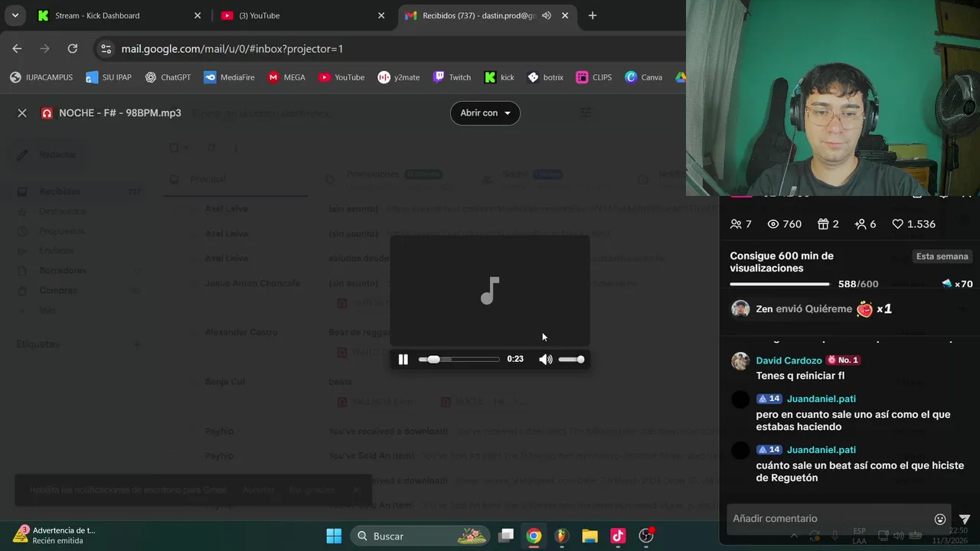Click the diamond x70 reward
The height and width of the screenshot is (551, 980).
point(957,284)
